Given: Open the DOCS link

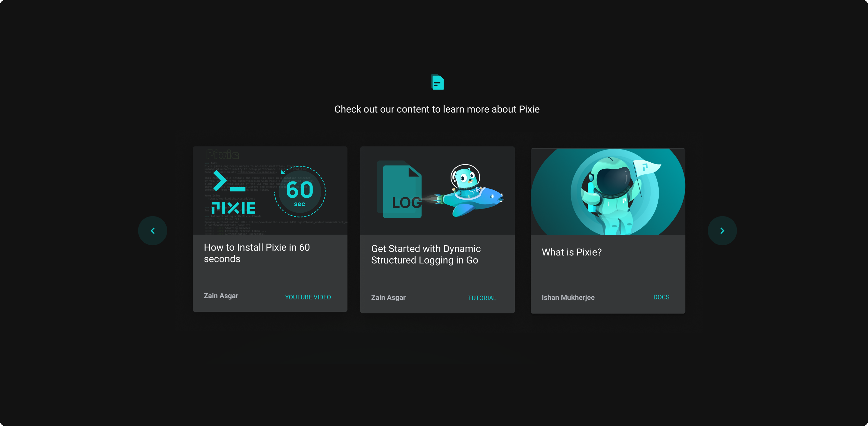Looking at the screenshot, I should click(x=661, y=297).
